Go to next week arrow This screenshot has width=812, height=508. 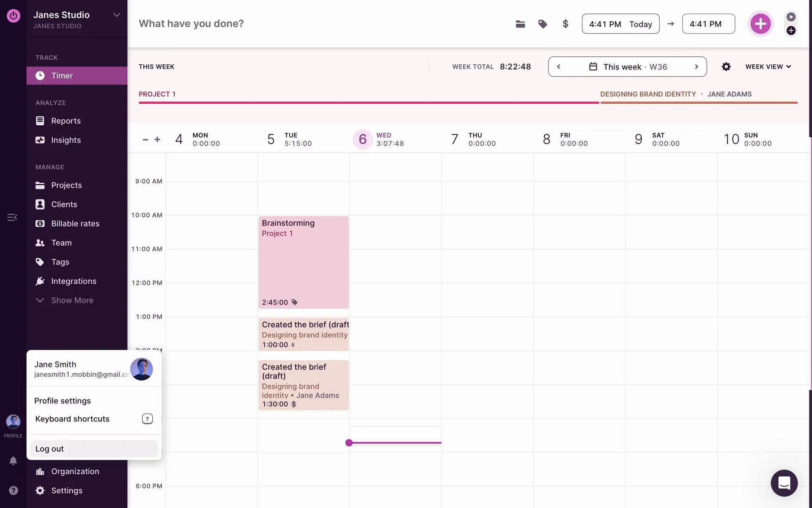pos(696,67)
